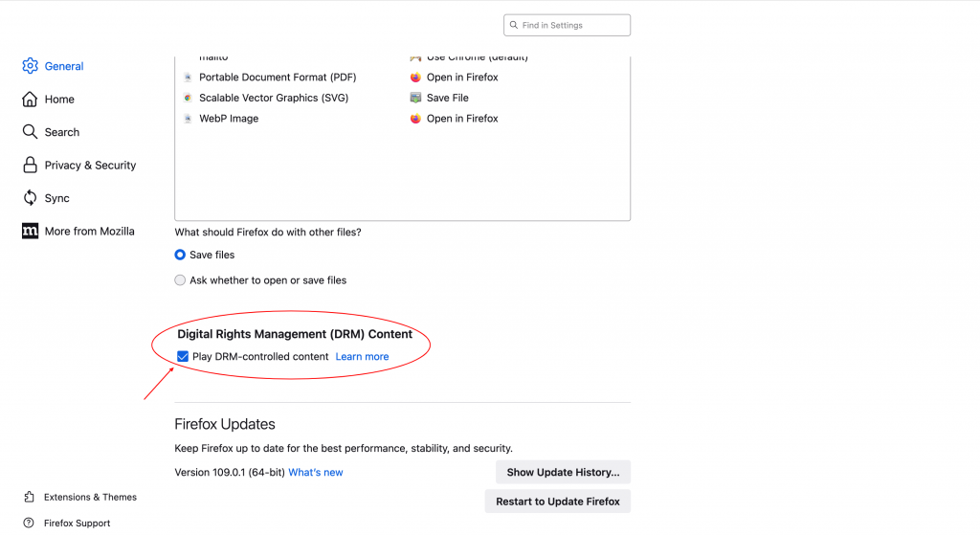Image resolution: width=980 pixels, height=535 pixels.
Task: Click the Sync arrows icon
Action: point(30,198)
